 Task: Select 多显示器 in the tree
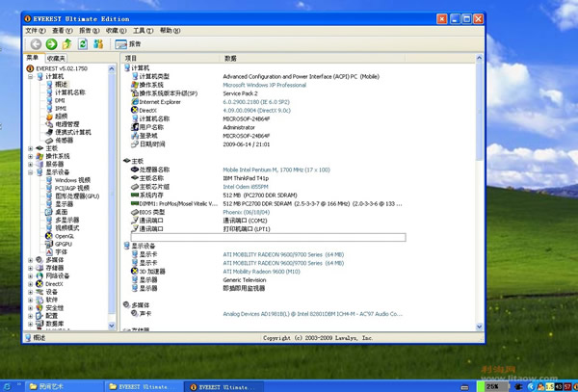click(67, 220)
